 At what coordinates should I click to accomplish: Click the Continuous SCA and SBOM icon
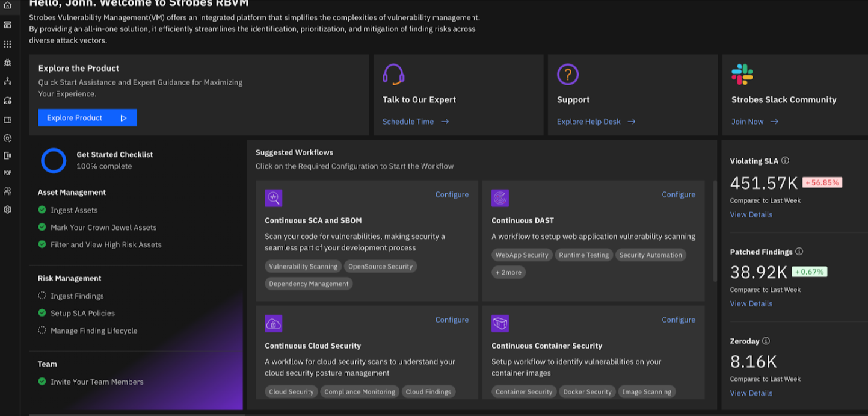pos(274,198)
